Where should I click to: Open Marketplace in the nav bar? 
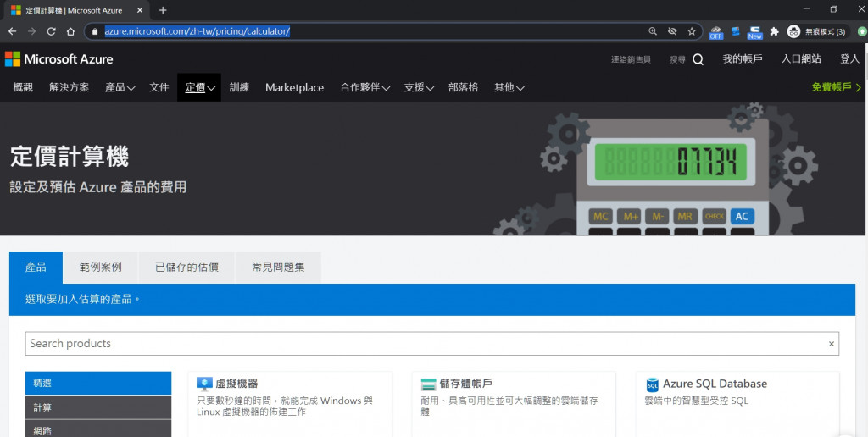click(294, 87)
